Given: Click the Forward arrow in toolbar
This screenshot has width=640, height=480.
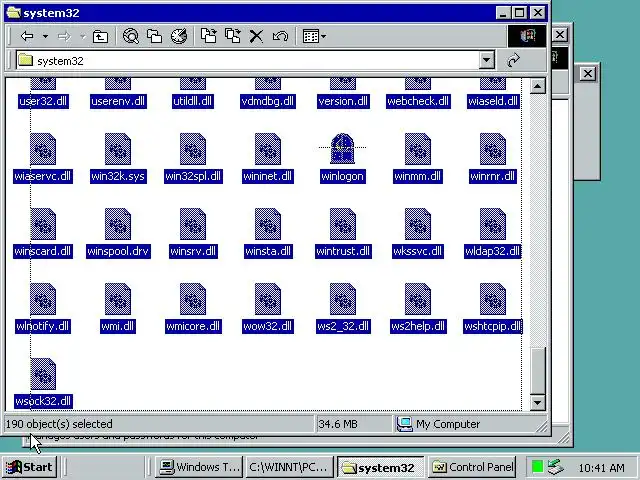Looking at the screenshot, I should [64, 36].
